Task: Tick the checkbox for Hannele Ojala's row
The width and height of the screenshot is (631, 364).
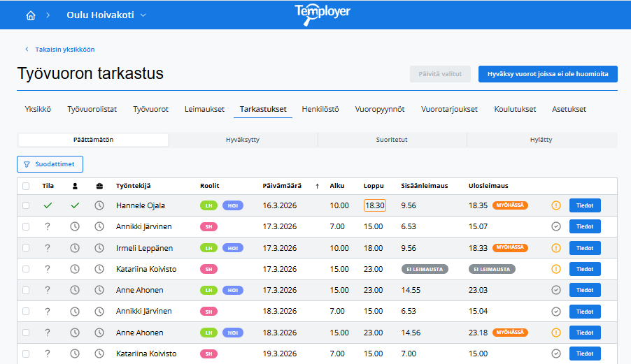Action: click(26, 205)
